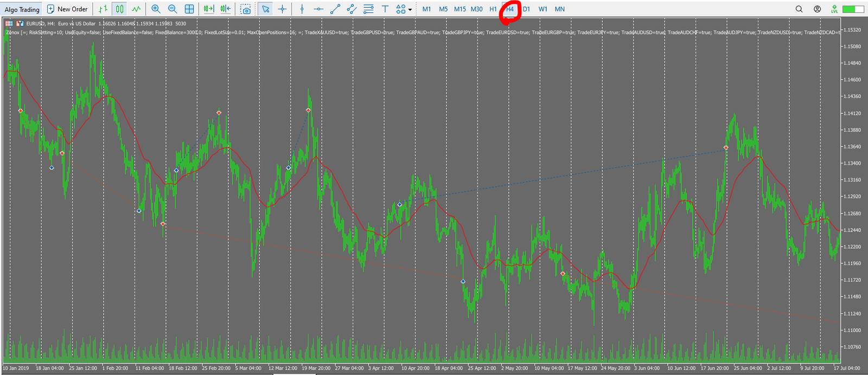Screen dimensions: 868x375
Task: Click the green connection status bar
Action: click(x=853, y=9)
